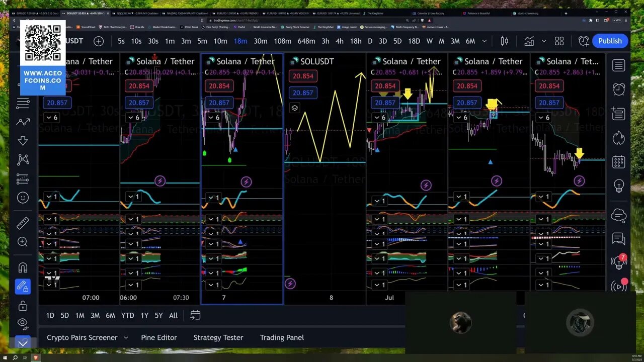Open the indicator templates chevron dropdown

pos(544,41)
